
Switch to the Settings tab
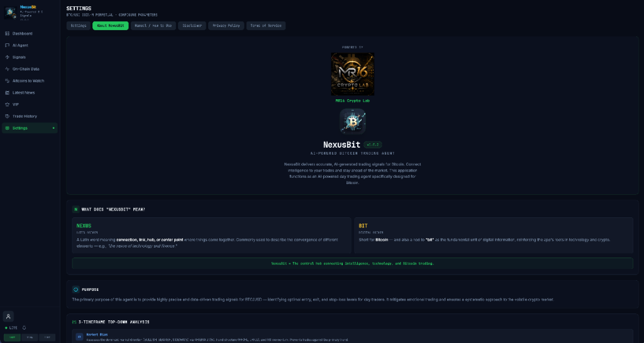[x=79, y=26]
